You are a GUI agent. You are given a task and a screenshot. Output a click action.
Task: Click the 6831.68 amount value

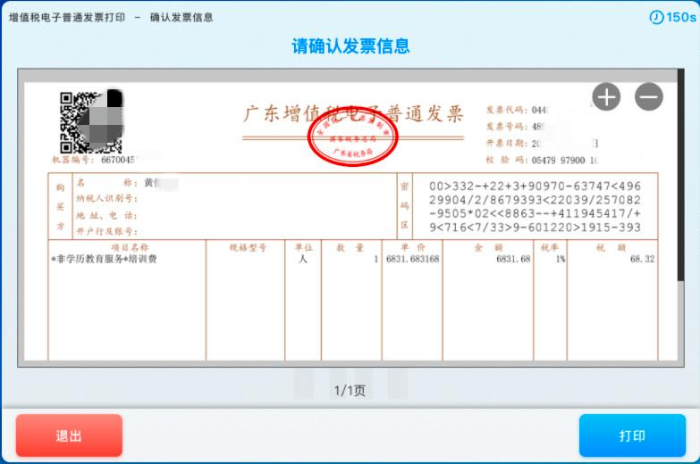pos(511,259)
